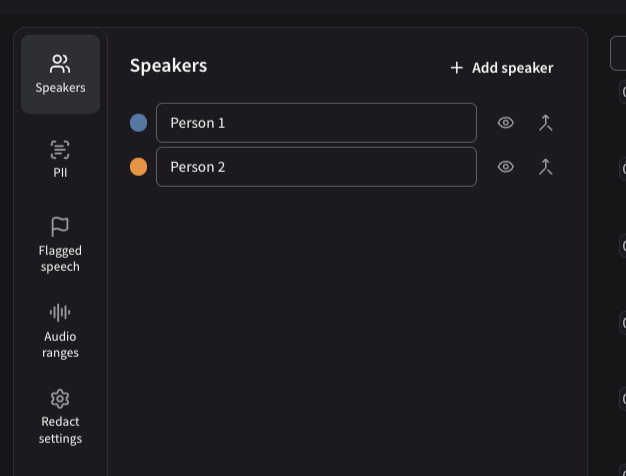The width and height of the screenshot is (626, 476).
Task: Click the merge icon for Person 1
Action: pos(545,123)
